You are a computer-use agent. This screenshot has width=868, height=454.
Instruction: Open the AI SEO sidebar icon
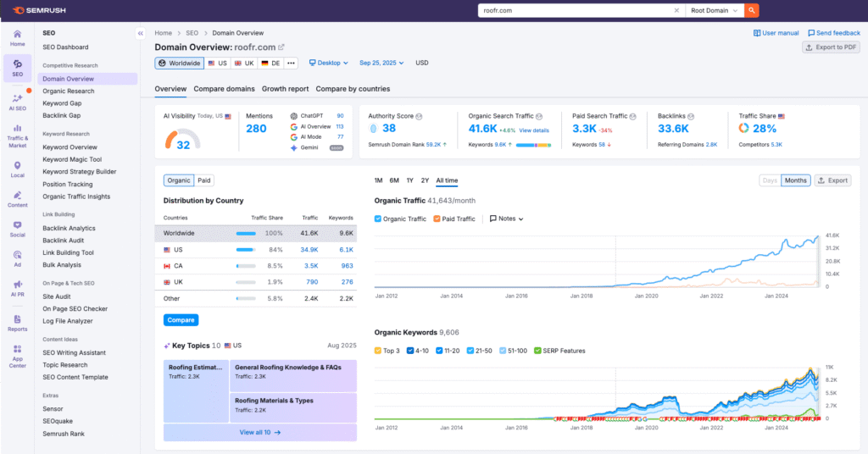click(x=17, y=102)
